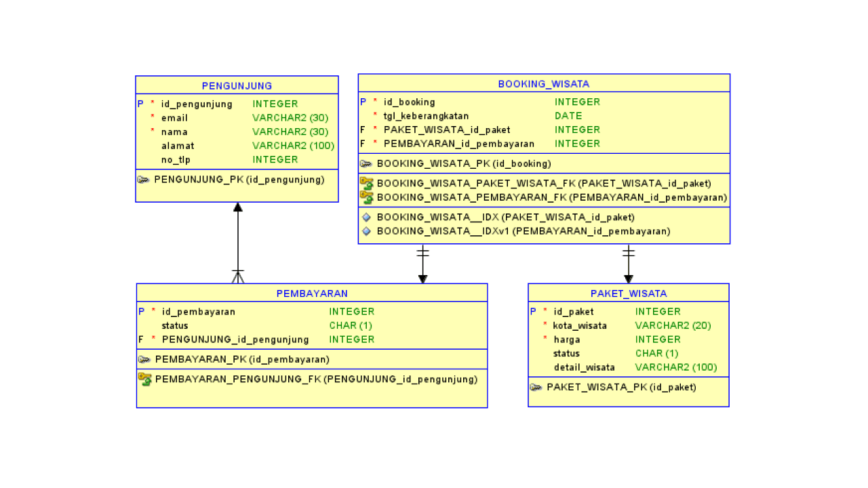Image resolution: width=868 pixels, height=488 pixels.
Task: Click the email column name
Action: pos(174,118)
